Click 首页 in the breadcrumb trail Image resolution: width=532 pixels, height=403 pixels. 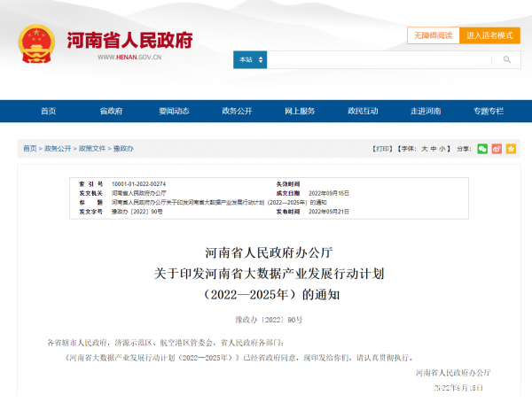pos(30,149)
